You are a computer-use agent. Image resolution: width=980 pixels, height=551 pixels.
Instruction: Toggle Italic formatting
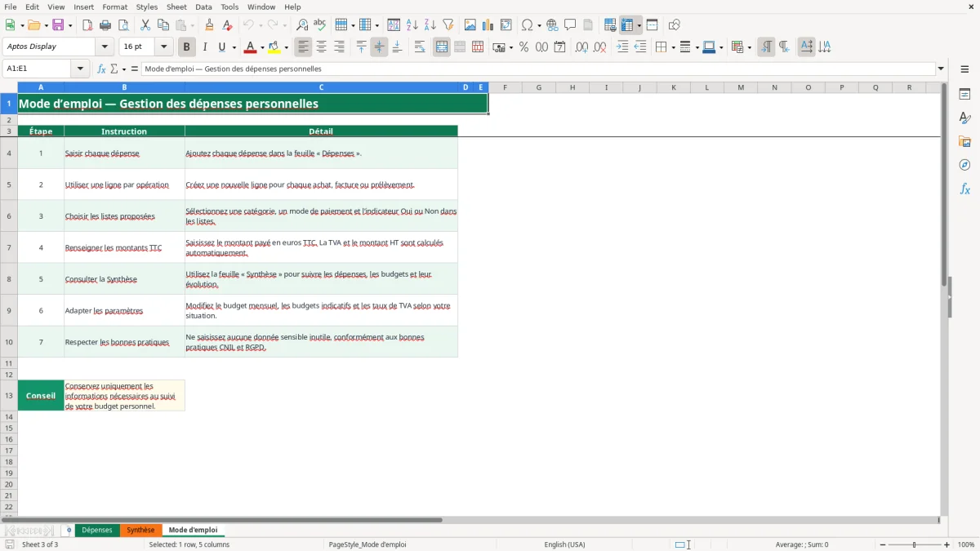tap(205, 47)
